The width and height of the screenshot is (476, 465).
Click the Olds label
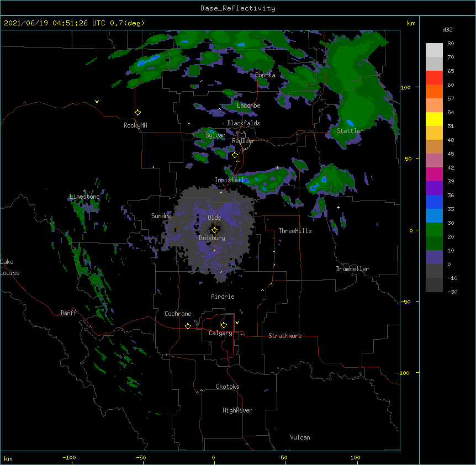tap(214, 218)
